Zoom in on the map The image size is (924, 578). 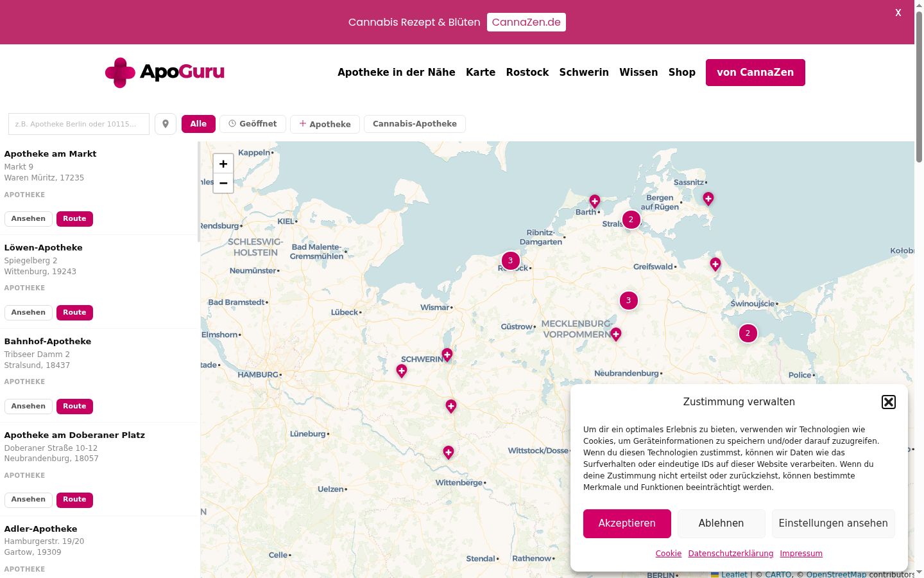[223, 164]
